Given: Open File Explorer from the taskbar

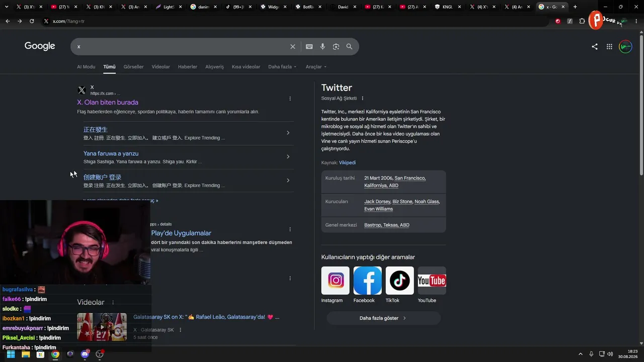Looking at the screenshot, I should pos(26,354).
